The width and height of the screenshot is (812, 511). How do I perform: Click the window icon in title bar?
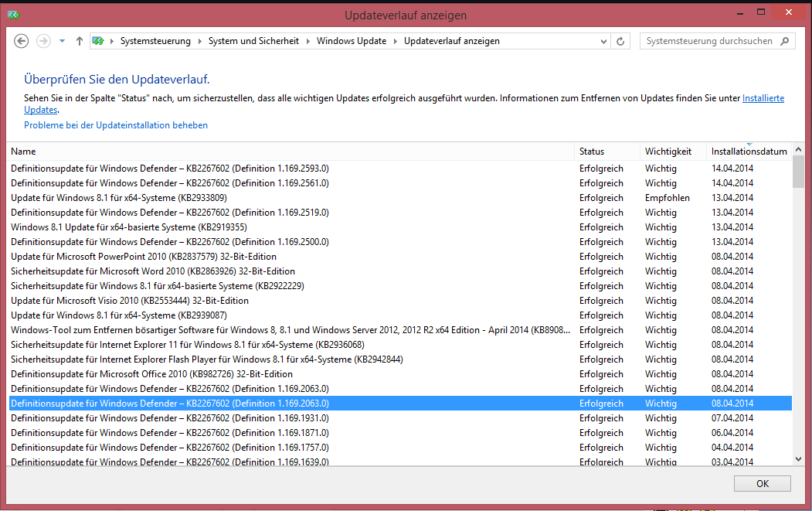pos(13,15)
